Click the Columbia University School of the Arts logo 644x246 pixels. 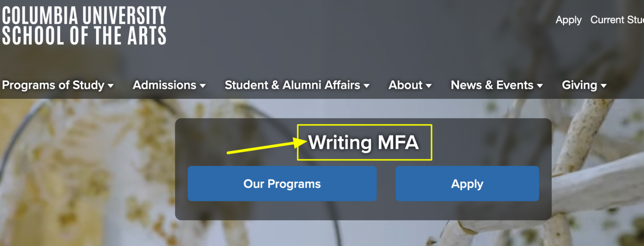coord(83,24)
